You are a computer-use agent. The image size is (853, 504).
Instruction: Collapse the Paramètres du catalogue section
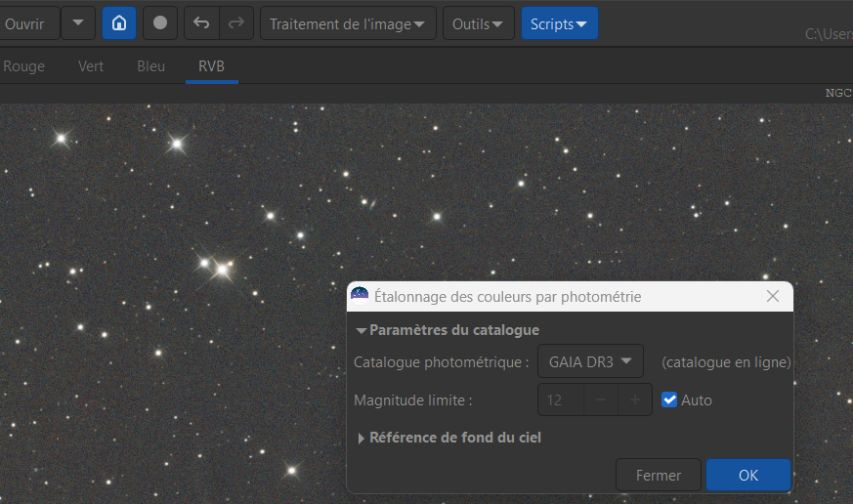click(361, 330)
